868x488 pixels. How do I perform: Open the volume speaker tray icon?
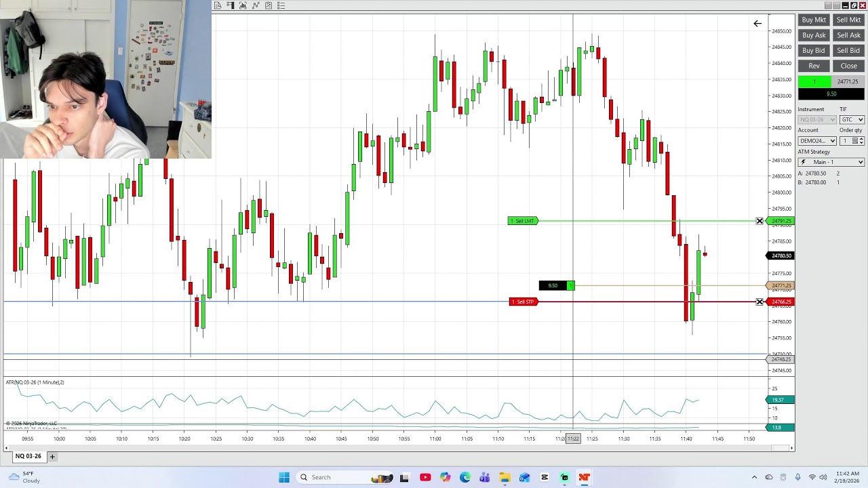(x=823, y=477)
